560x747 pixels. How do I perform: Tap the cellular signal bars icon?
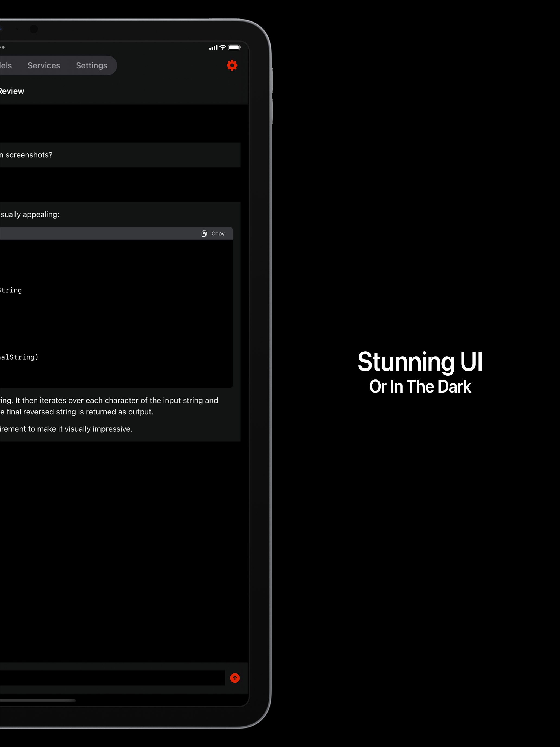[213, 48]
